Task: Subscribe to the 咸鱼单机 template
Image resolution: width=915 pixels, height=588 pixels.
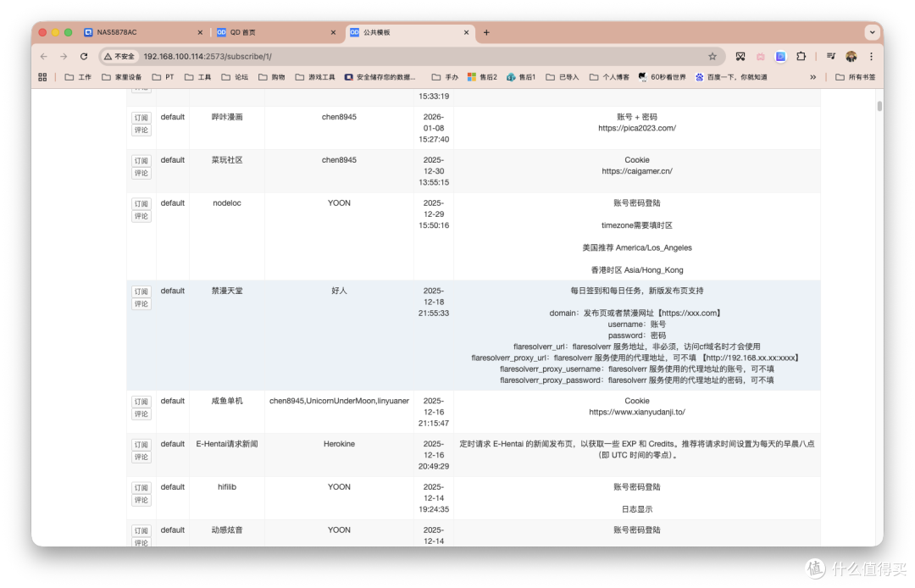Action: [141, 402]
